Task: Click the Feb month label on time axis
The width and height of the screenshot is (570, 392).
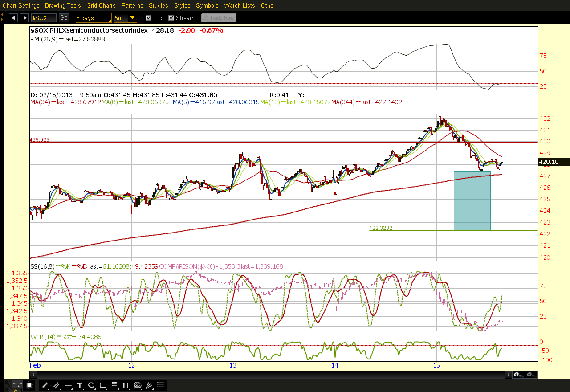Action: click(35, 365)
